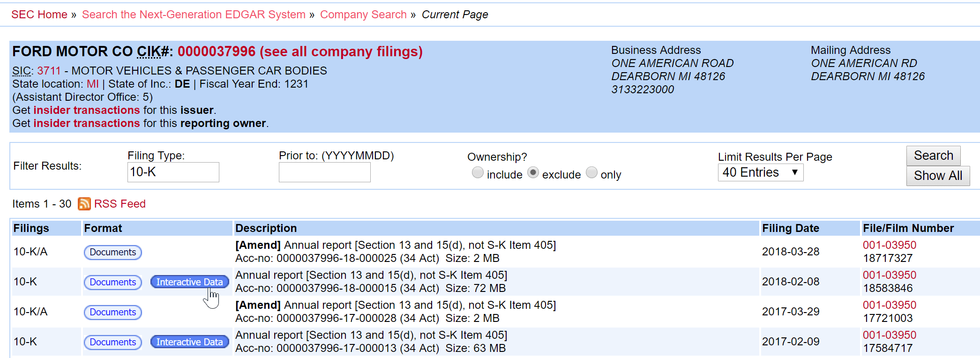980x358 pixels.
Task: Open Documents for the 2017-03-29 10-K/A filing
Action: point(113,312)
